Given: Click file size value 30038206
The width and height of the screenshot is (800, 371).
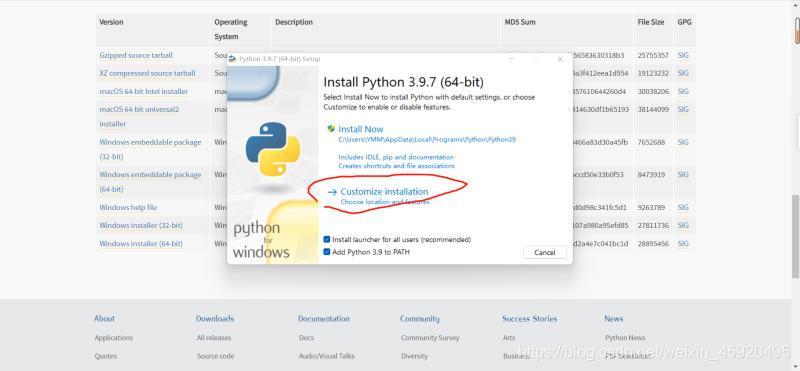Looking at the screenshot, I should [x=653, y=92].
